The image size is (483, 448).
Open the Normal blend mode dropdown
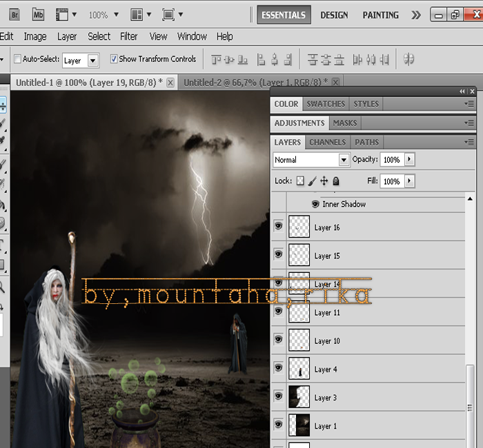click(344, 160)
